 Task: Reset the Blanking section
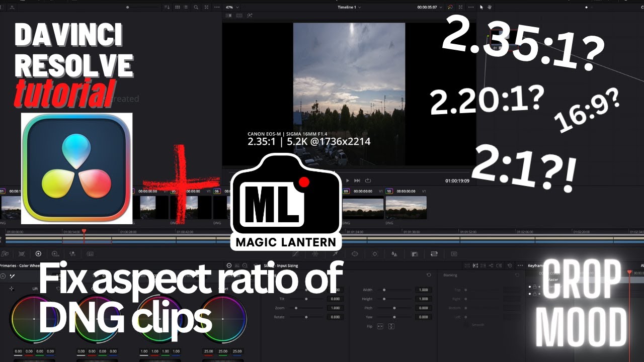[x=517, y=275]
